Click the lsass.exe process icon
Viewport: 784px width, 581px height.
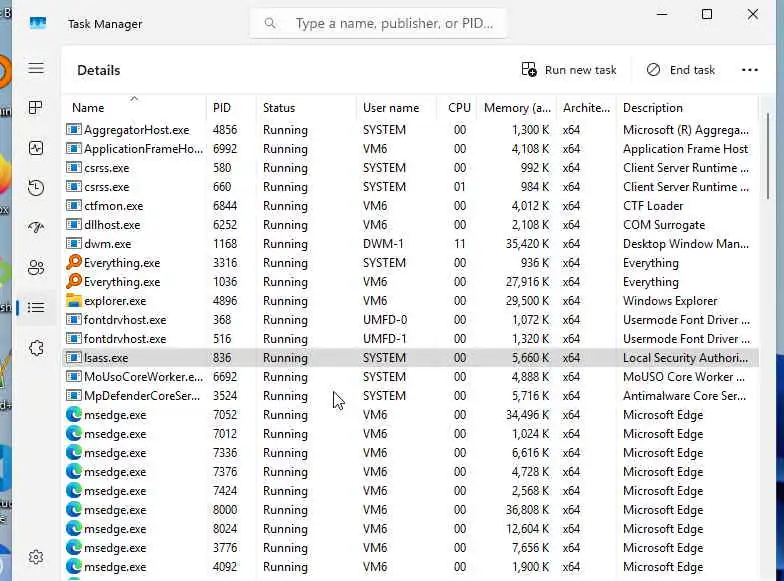click(74, 358)
